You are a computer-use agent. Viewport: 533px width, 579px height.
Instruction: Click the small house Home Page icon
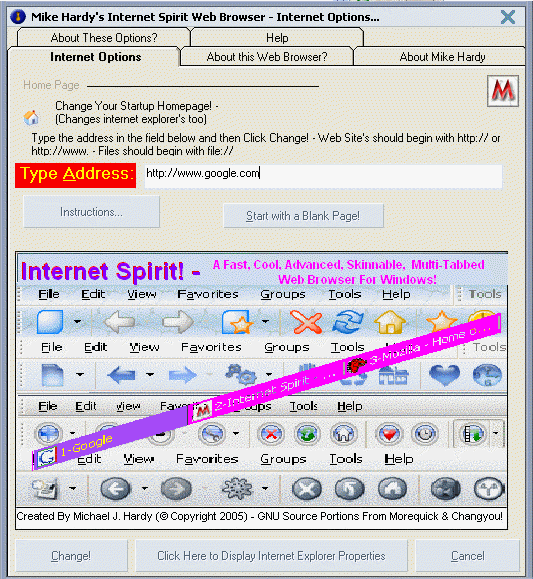[x=31, y=117]
